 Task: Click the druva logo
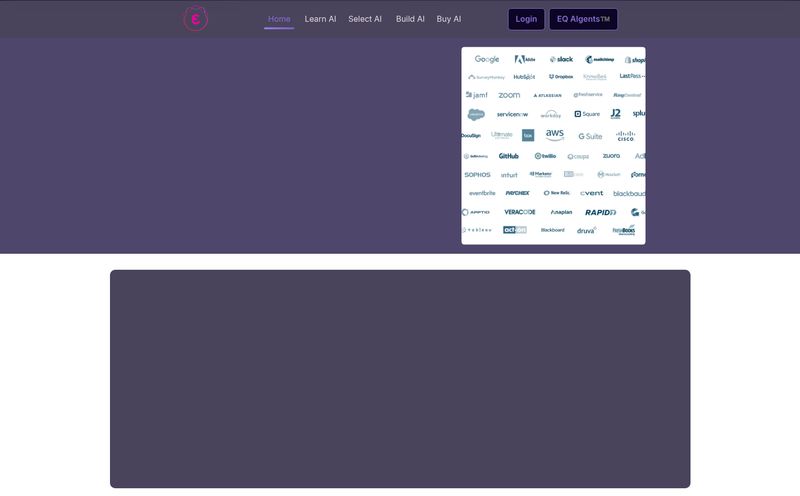(587, 231)
